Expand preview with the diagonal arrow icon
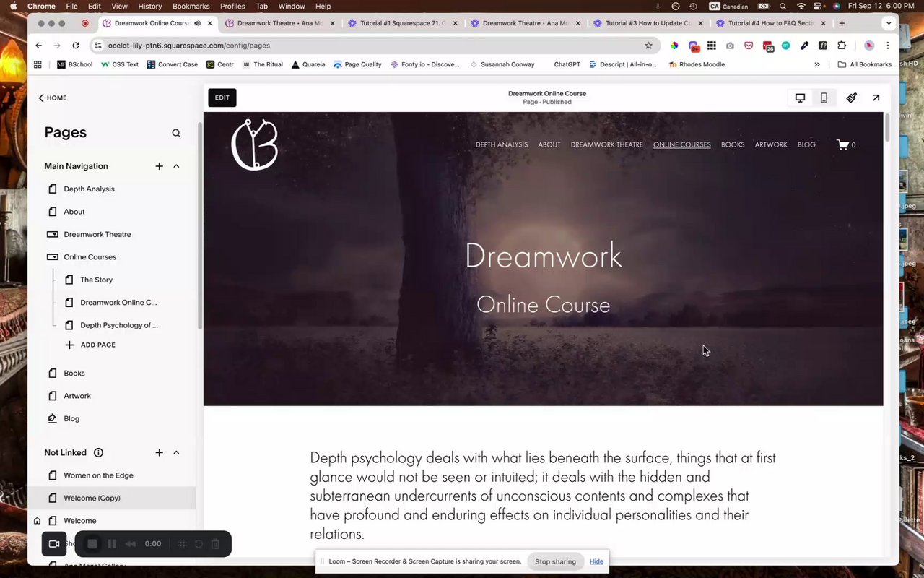This screenshot has width=924, height=578. pyautogui.click(x=876, y=98)
